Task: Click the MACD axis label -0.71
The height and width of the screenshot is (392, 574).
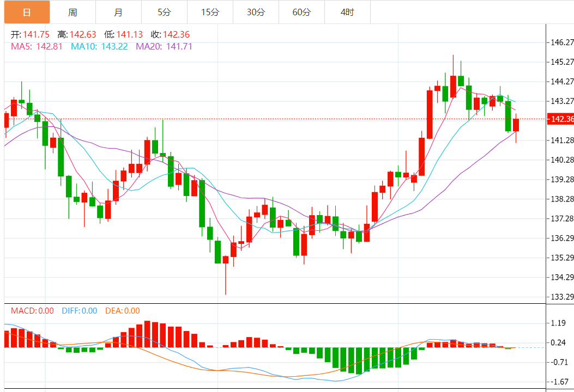Action: click(x=559, y=362)
